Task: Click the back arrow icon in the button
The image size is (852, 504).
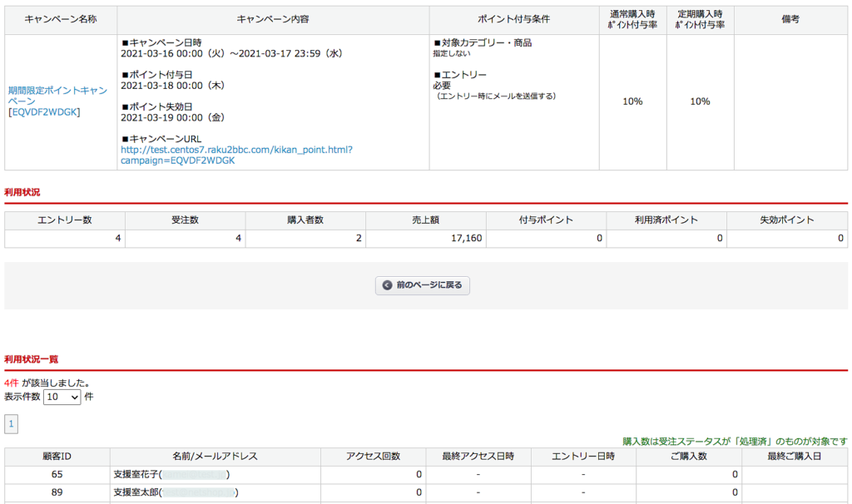Action: 387,285
